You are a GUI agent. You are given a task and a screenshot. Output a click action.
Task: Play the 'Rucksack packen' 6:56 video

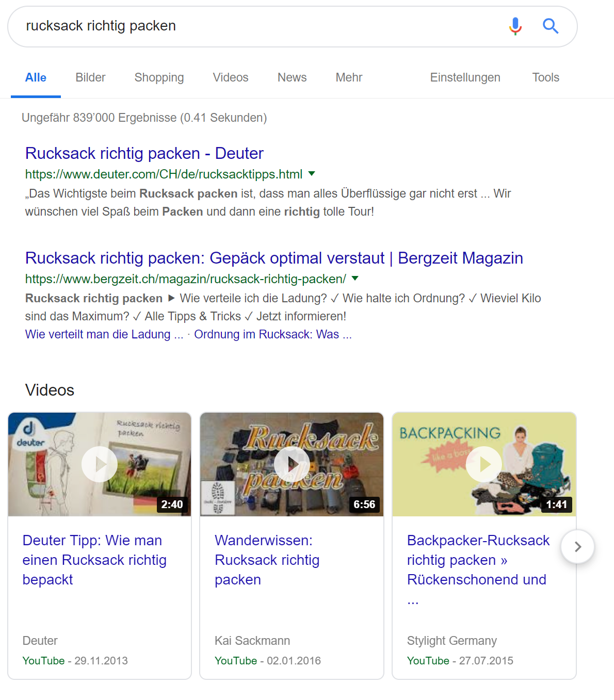point(292,464)
